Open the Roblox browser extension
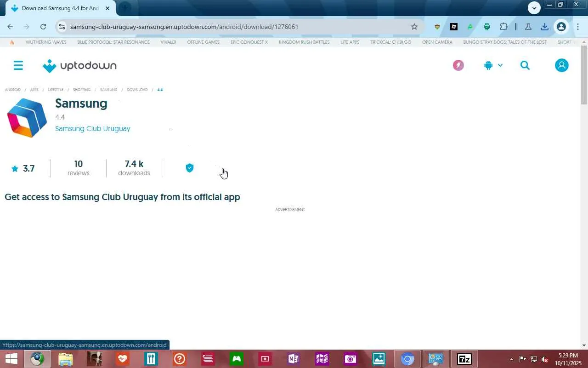 [x=454, y=27]
